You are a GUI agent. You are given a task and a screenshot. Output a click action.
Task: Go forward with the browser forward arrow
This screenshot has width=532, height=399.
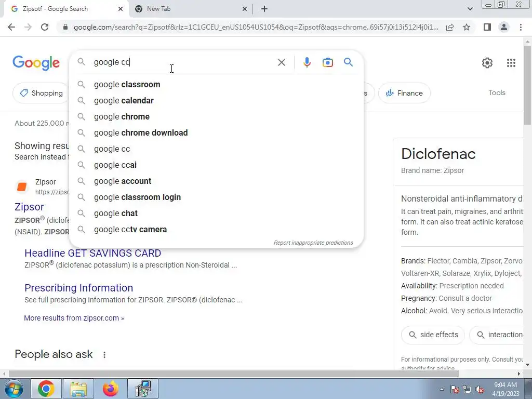point(28,27)
